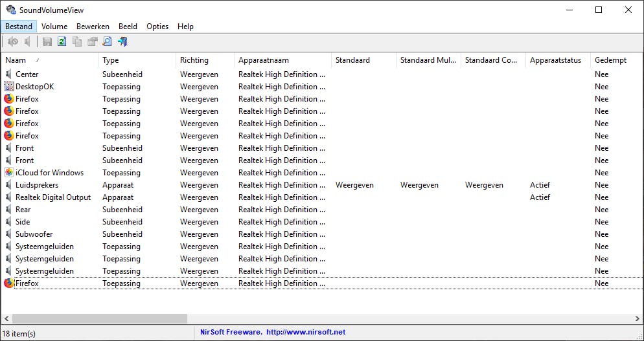This screenshot has height=341, width=644.
Task: Click the horizontal scrollbar thumb
Action: coord(100,318)
